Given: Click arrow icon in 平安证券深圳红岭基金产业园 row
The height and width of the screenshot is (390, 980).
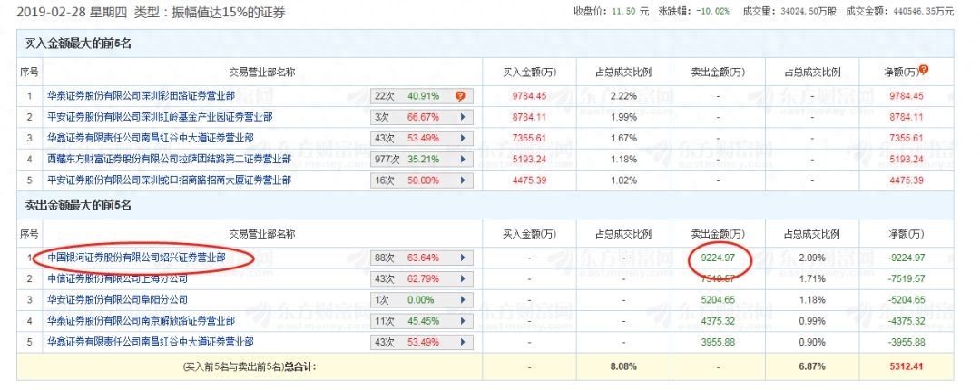Looking at the screenshot, I should click(463, 117).
